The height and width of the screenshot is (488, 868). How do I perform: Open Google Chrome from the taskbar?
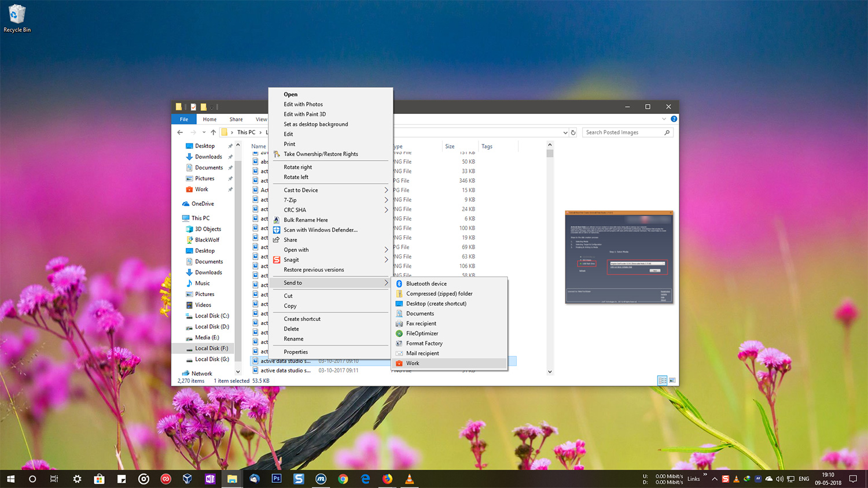343,479
